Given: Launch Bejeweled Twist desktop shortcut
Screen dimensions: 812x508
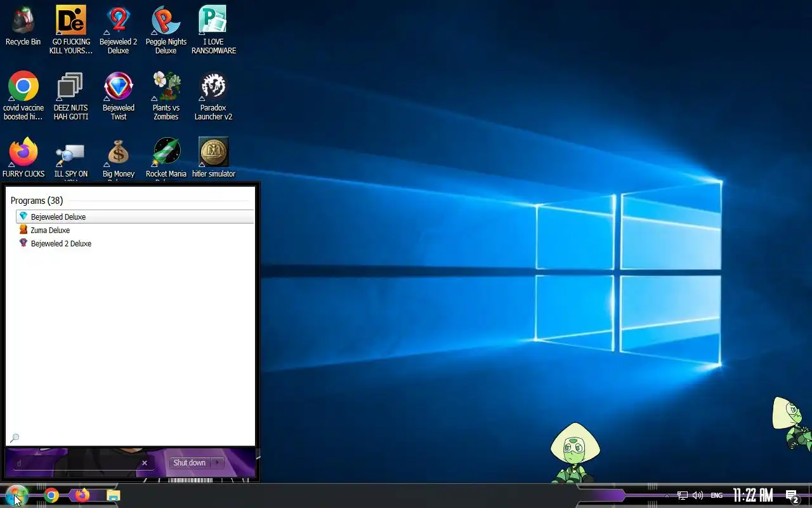Looking at the screenshot, I should [118, 95].
